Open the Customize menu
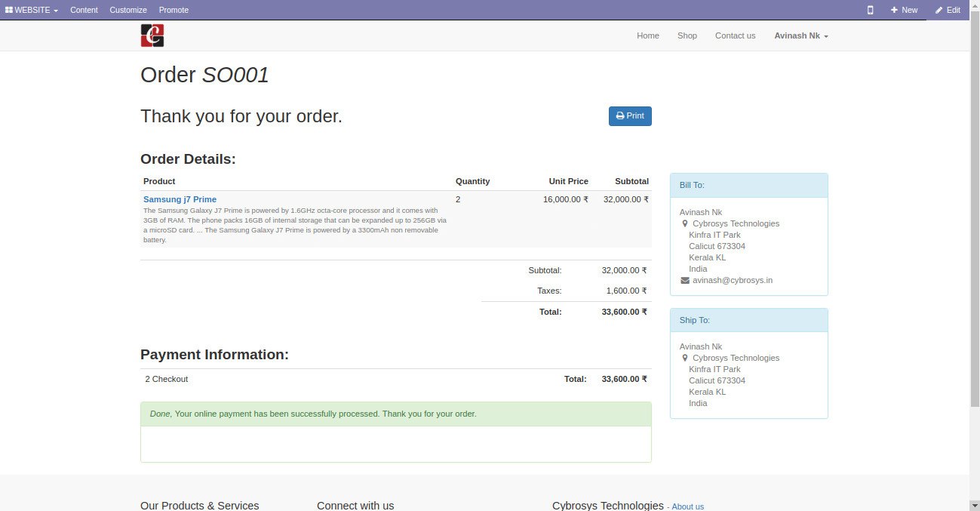 coord(128,10)
